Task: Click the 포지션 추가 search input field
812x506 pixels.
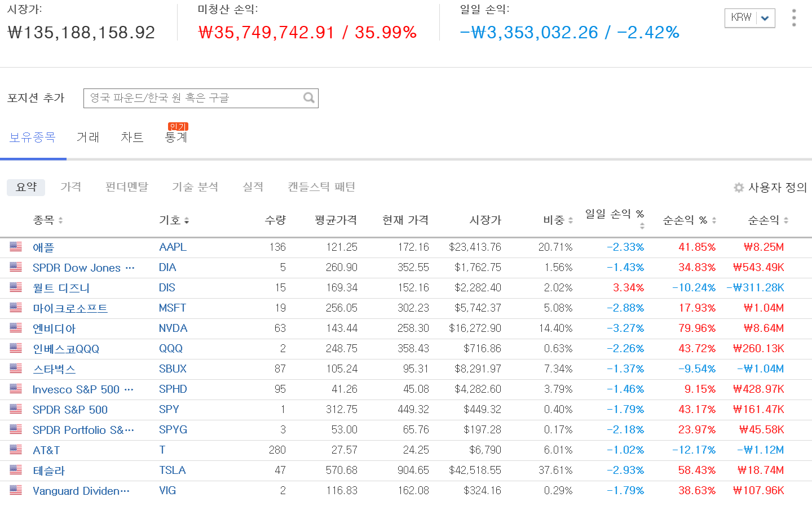Action: click(x=201, y=98)
